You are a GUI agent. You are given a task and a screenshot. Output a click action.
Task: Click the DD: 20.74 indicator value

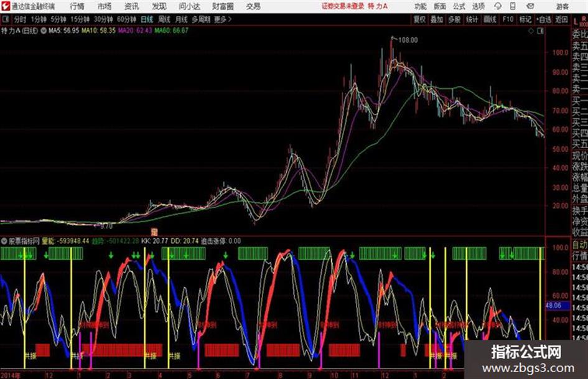pos(184,241)
